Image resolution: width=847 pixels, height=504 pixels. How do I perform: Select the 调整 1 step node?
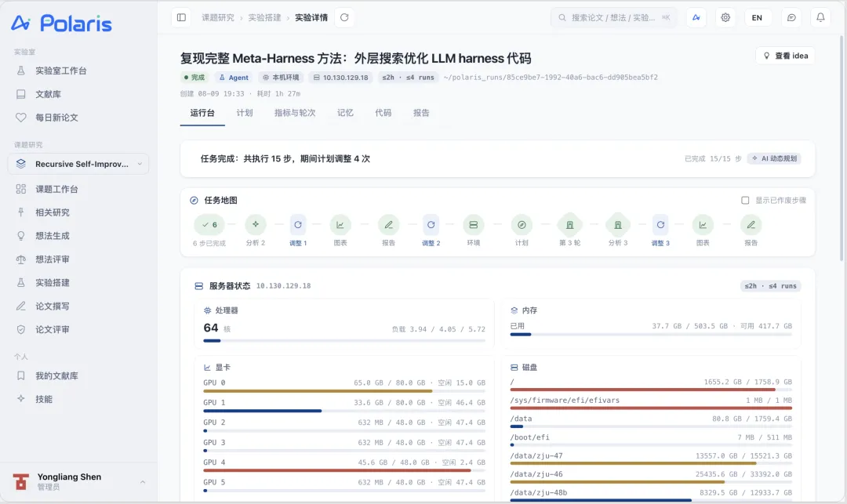[x=298, y=225]
